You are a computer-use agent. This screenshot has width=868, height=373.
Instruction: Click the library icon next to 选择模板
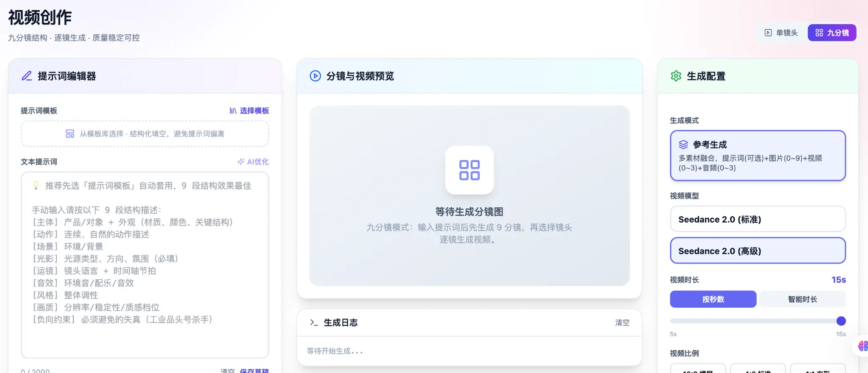(233, 111)
